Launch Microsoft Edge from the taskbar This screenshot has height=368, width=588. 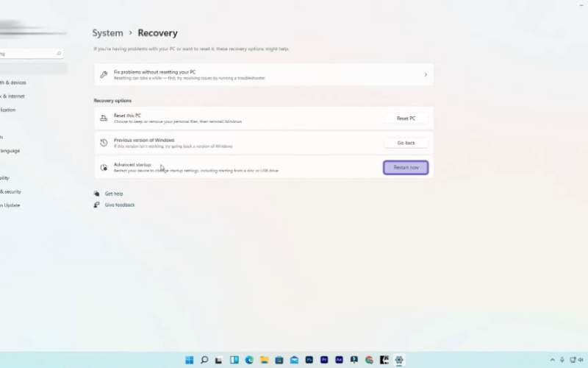click(x=249, y=360)
